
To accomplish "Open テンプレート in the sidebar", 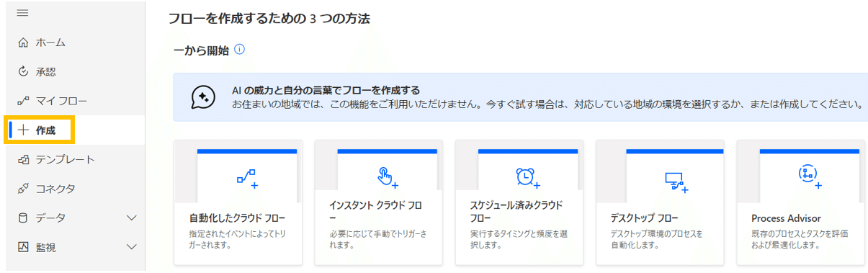I will 66,159.
